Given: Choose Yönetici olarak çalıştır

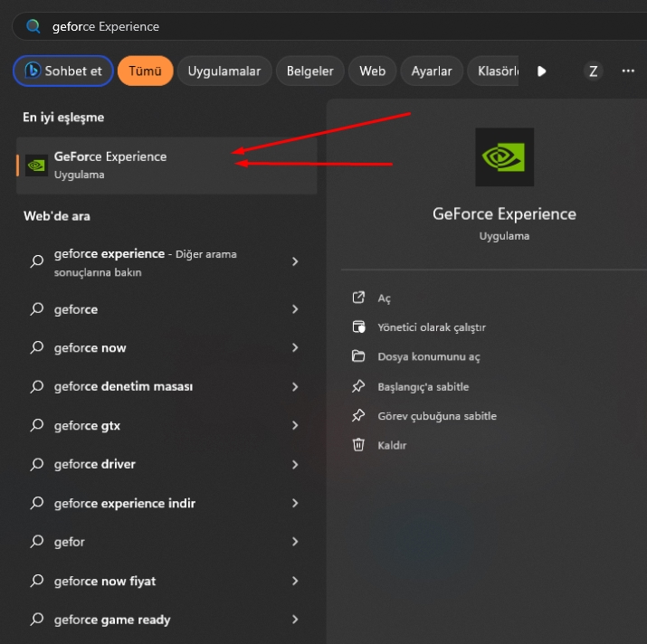Looking at the screenshot, I should pyautogui.click(x=432, y=327).
